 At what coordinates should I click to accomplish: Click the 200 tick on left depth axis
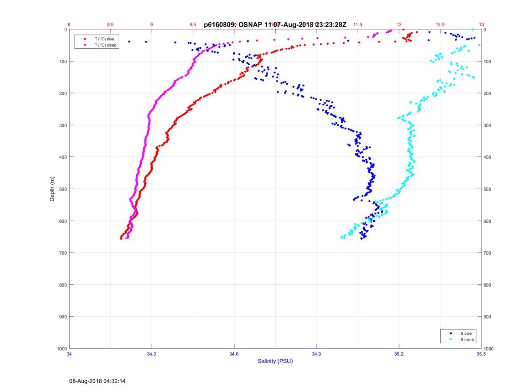63,93
